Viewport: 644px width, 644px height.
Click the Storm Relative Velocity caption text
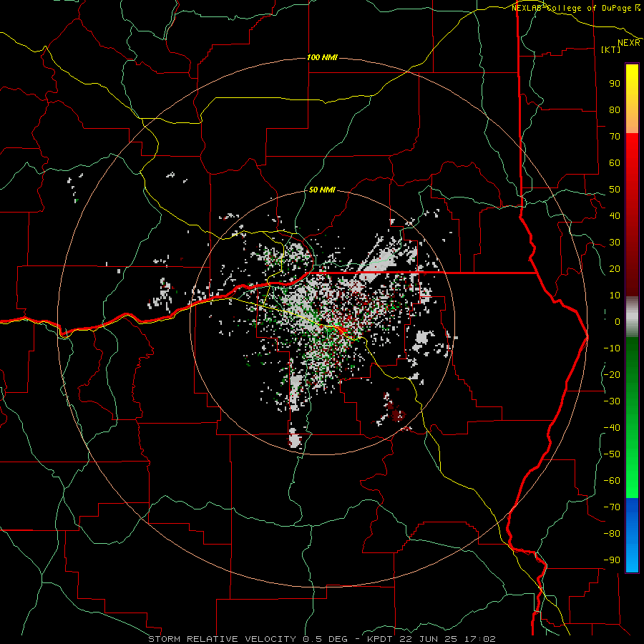click(322, 639)
